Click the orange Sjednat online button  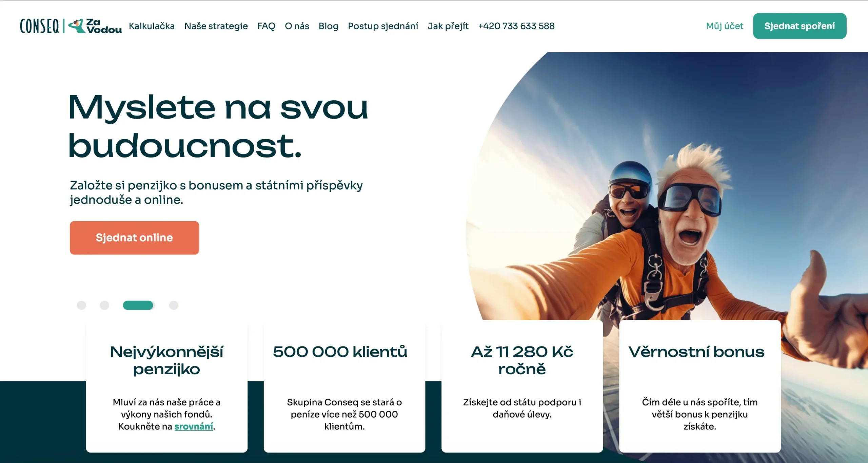click(134, 238)
